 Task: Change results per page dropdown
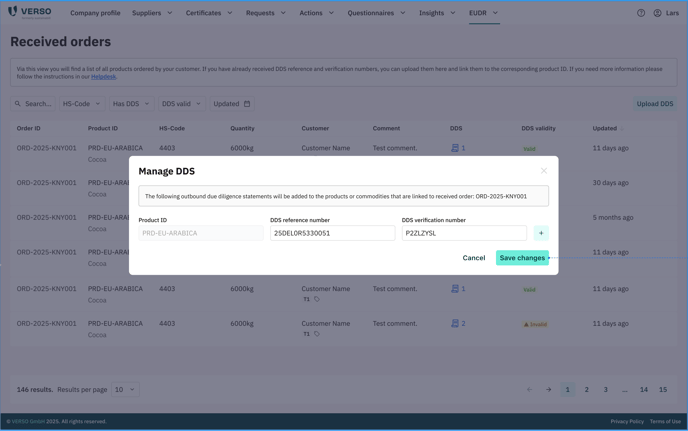[x=125, y=389]
